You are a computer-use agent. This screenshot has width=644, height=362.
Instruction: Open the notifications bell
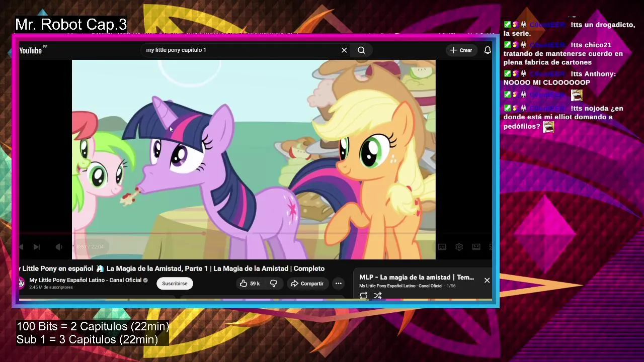click(488, 50)
